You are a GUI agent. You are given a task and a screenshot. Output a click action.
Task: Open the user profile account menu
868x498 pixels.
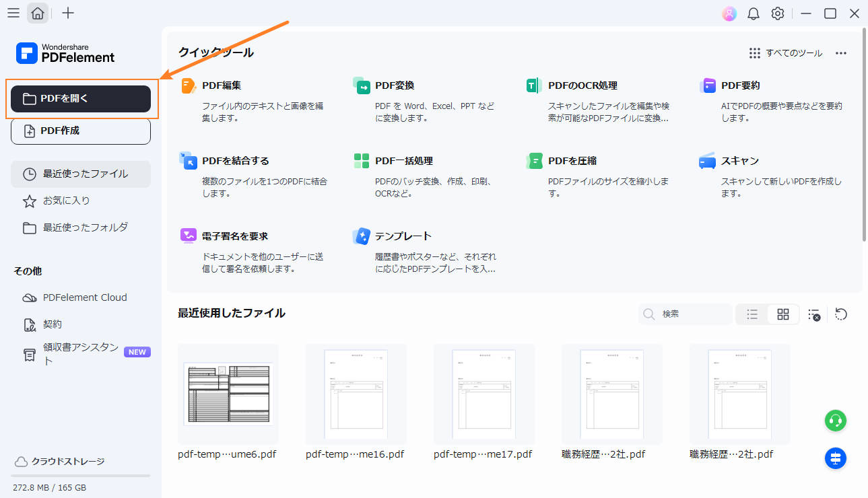click(729, 13)
